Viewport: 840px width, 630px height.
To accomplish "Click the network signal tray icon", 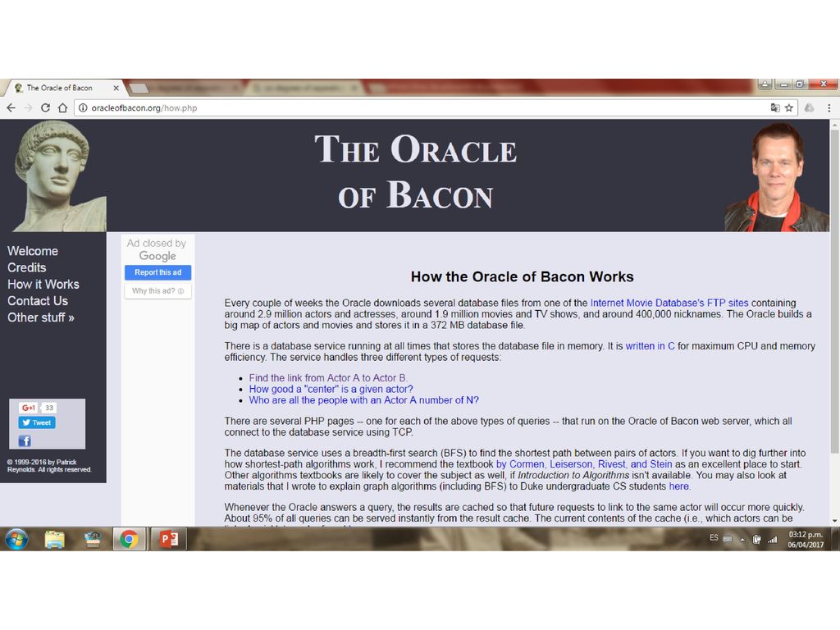I will click(773, 540).
